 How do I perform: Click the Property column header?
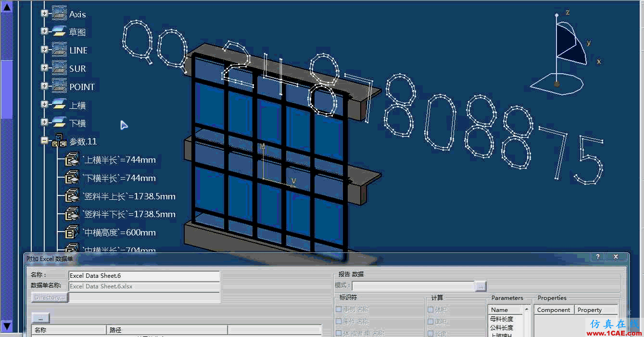pos(596,310)
